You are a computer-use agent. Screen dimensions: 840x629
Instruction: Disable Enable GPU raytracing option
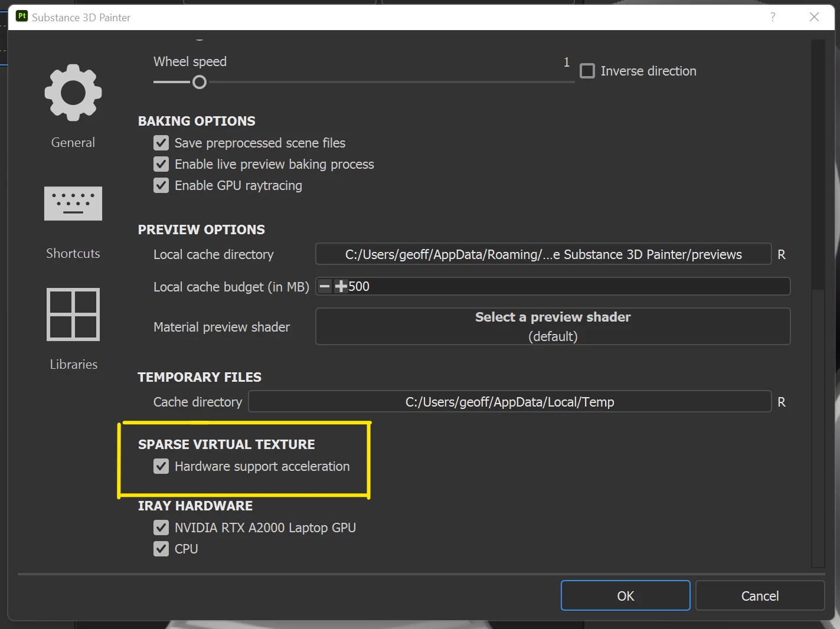[161, 185]
